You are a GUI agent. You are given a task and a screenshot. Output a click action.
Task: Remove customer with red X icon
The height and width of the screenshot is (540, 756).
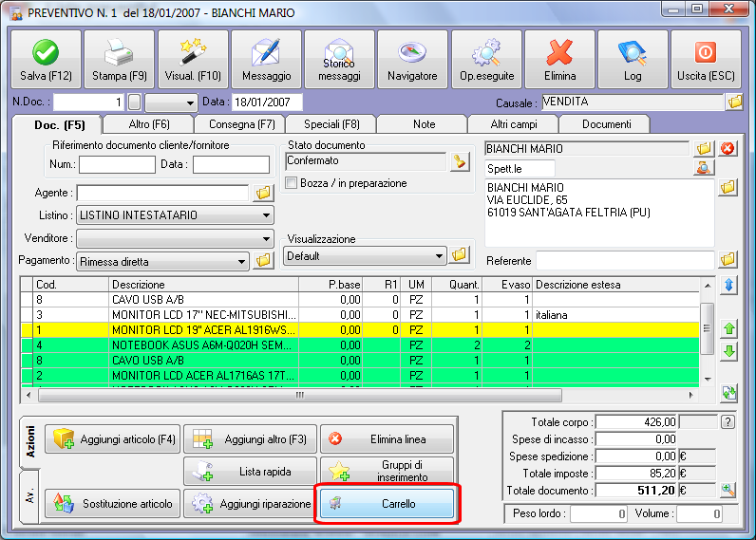(728, 148)
